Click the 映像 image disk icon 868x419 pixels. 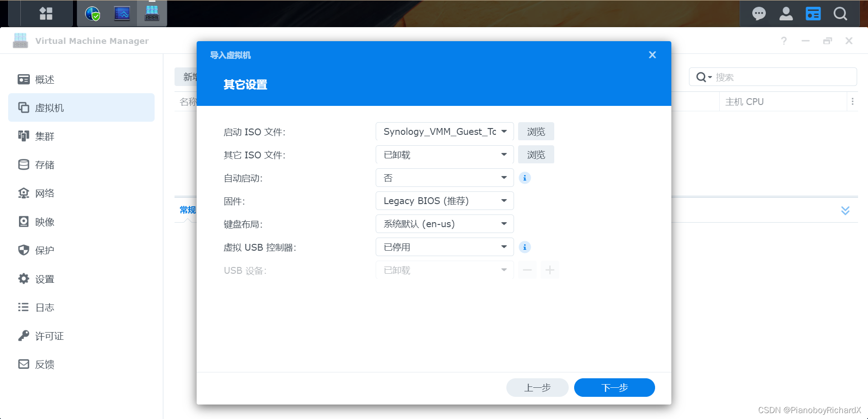point(24,221)
